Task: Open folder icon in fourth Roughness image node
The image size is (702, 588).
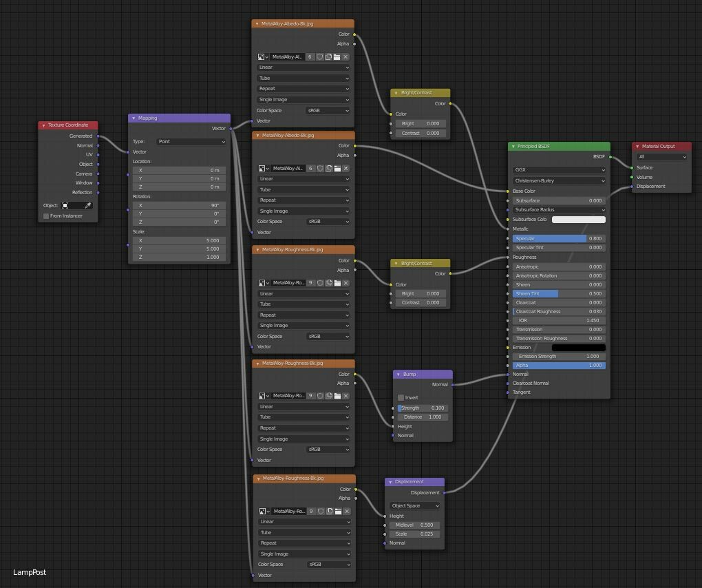Action: click(x=337, y=396)
